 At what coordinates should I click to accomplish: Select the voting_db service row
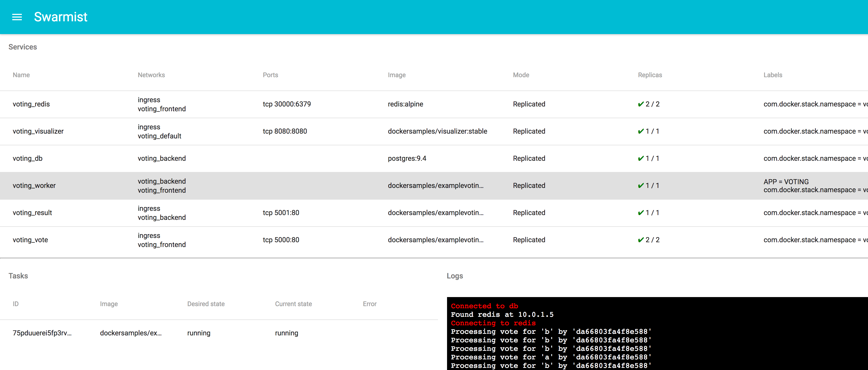click(x=28, y=158)
